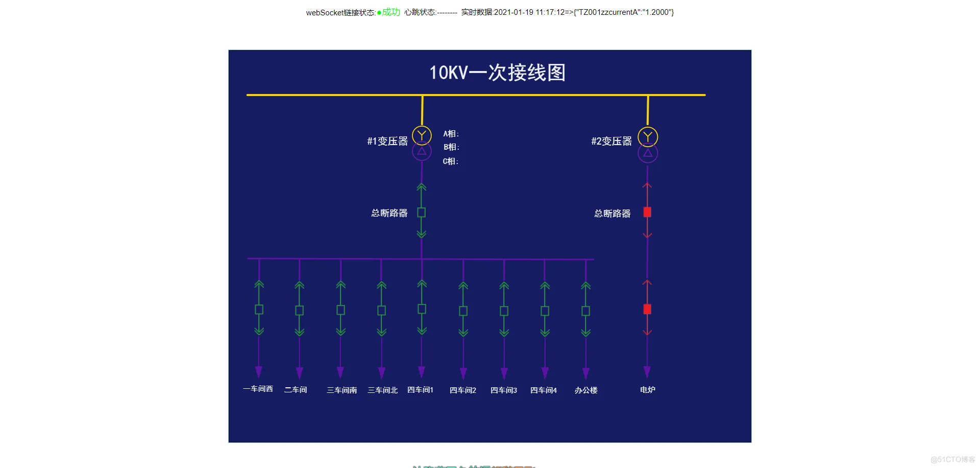Click the breaker square above 三车间南
Viewport: 980px width, 468px height.
click(341, 310)
